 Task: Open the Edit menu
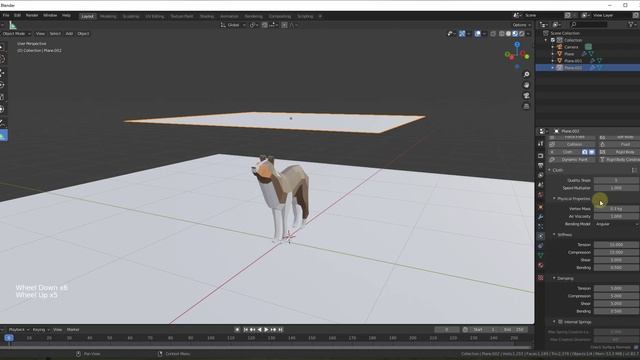[x=17, y=16]
